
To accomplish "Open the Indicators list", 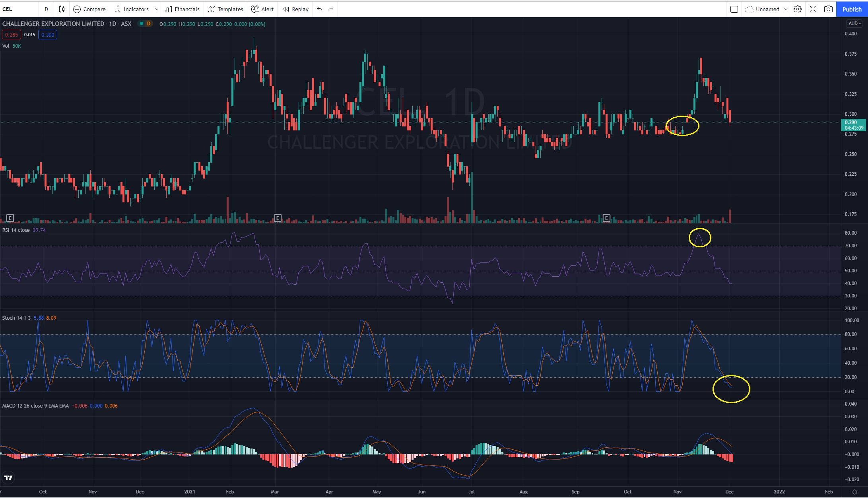I will point(132,9).
